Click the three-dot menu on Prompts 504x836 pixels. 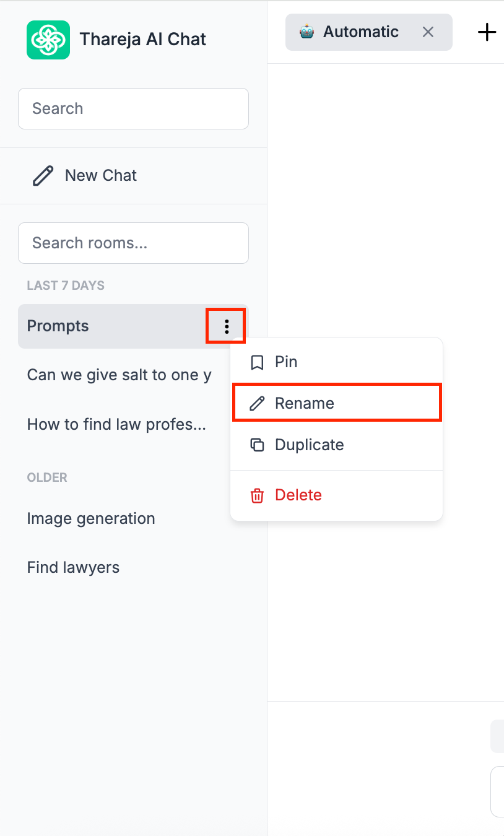(x=227, y=326)
